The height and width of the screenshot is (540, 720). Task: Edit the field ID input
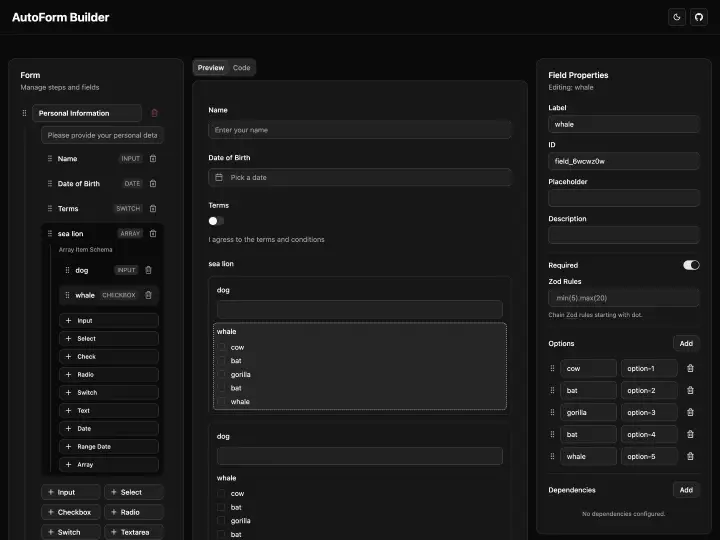coord(624,161)
